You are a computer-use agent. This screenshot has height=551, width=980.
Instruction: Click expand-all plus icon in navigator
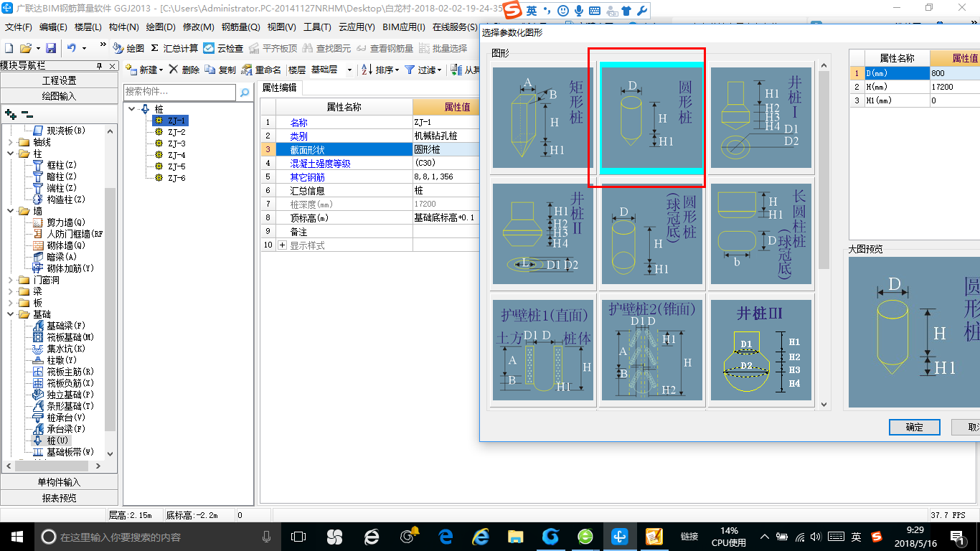pos(11,114)
